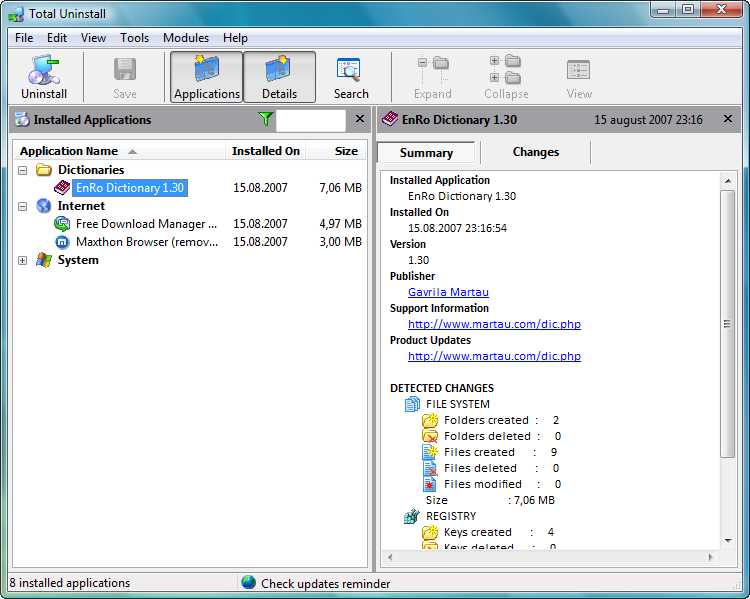Click the Folders deleted icon
This screenshot has width=750, height=599.
(x=430, y=436)
